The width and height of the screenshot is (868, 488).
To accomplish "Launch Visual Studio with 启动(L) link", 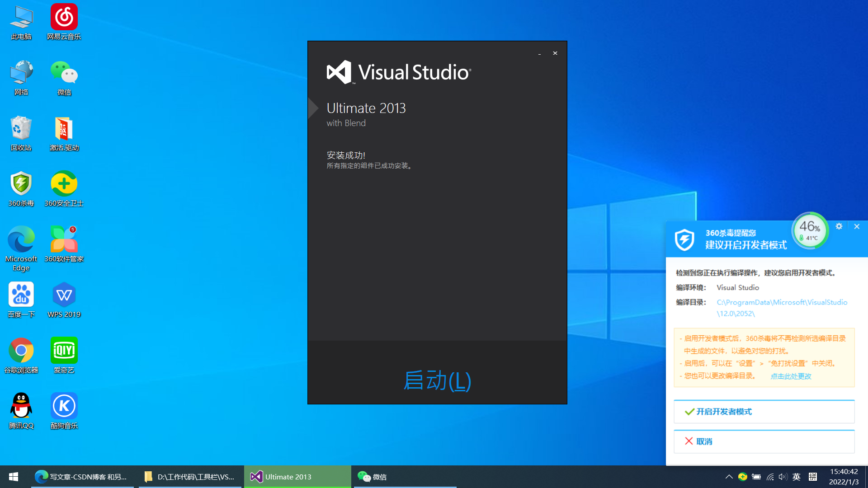I will pos(437,380).
